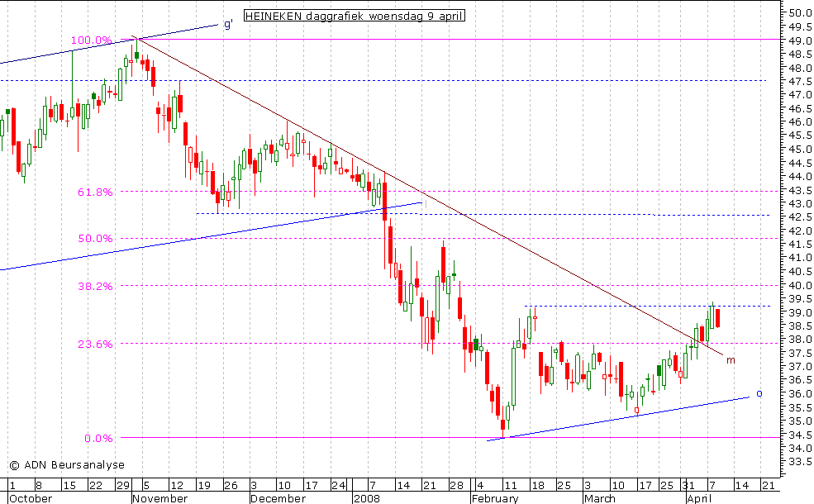Select date label '11' on the time axis
Screen dimensions: 814x504
coord(511,485)
